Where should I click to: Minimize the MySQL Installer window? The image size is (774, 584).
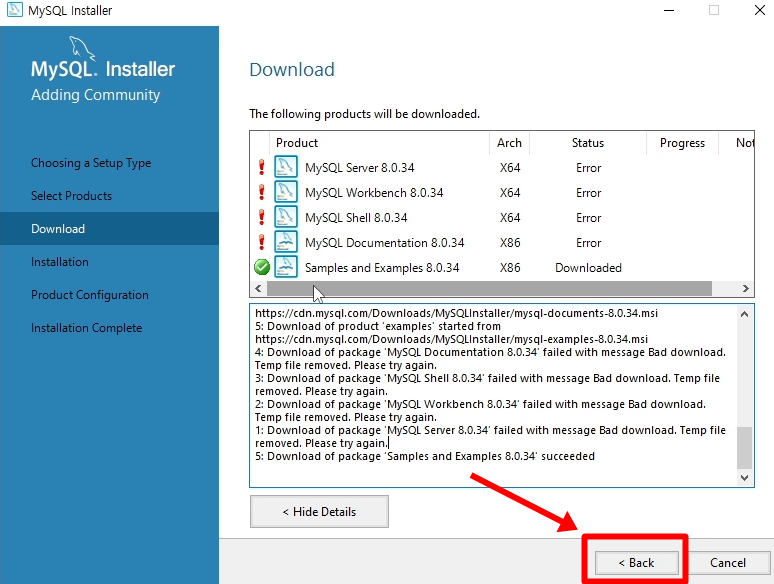[x=669, y=10]
